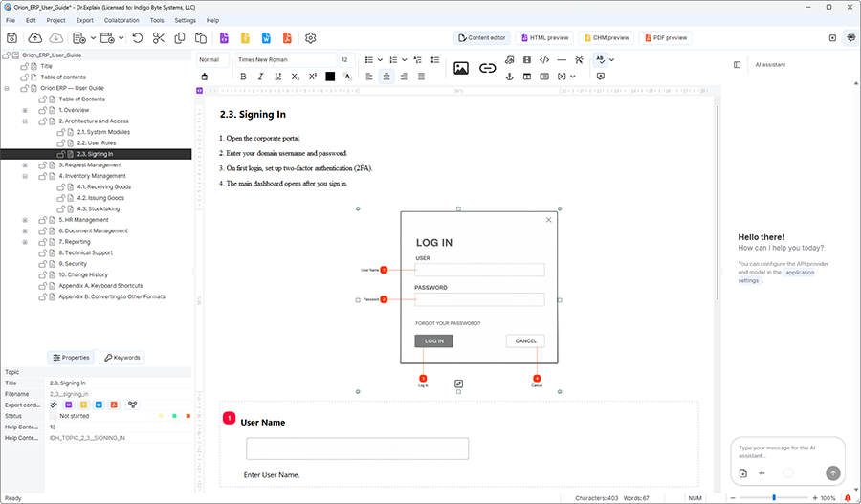Expand the 5. HR Management node
The width and height of the screenshot is (861, 504).
pyautogui.click(x=25, y=220)
